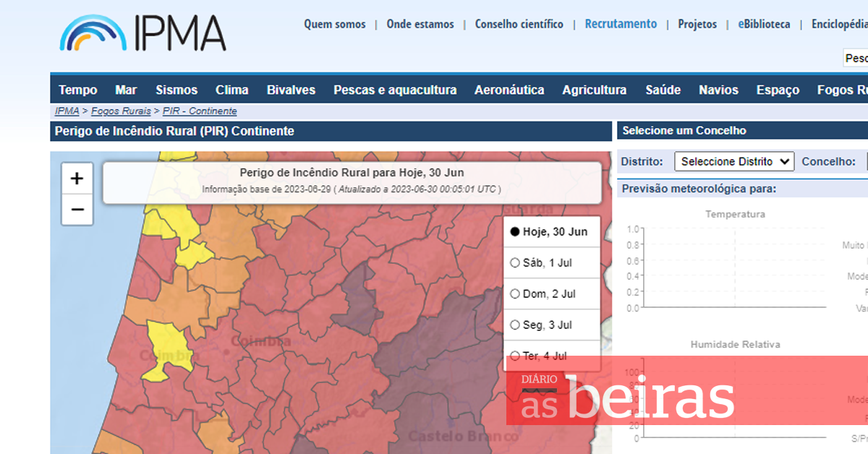This screenshot has width=868, height=454.
Task: Zoom out of the map
Action: 77,210
